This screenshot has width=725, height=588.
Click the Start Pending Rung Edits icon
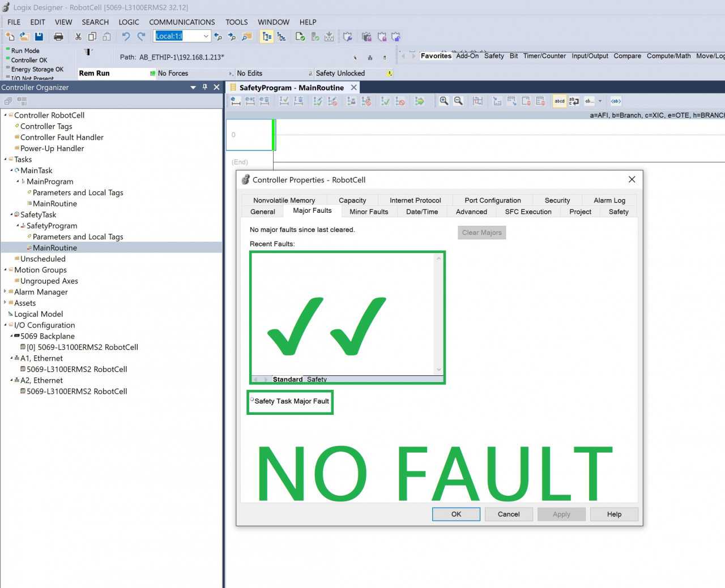[236, 101]
